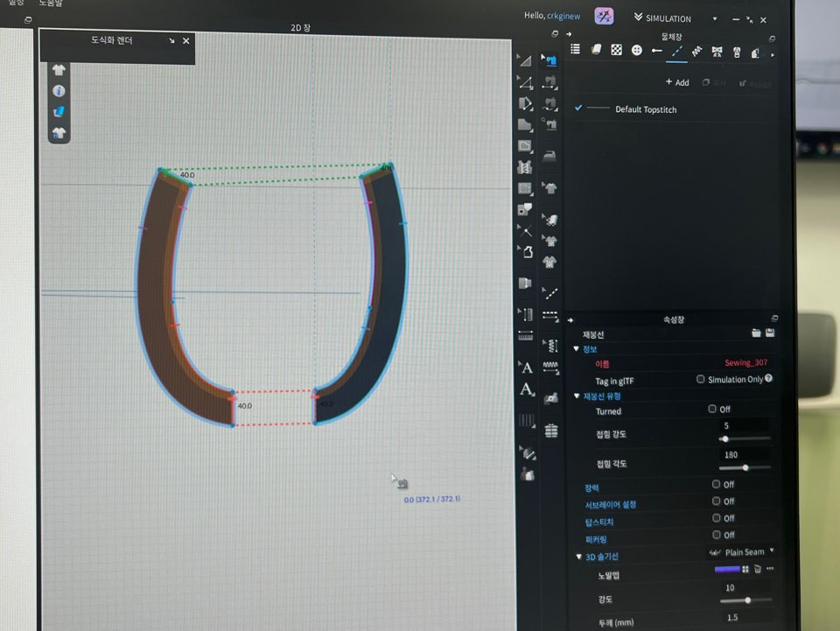Open the 도움말 (Help) menu

50,4
